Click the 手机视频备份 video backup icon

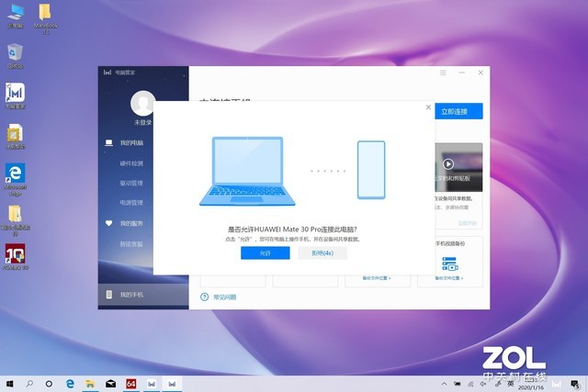[x=450, y=263]
